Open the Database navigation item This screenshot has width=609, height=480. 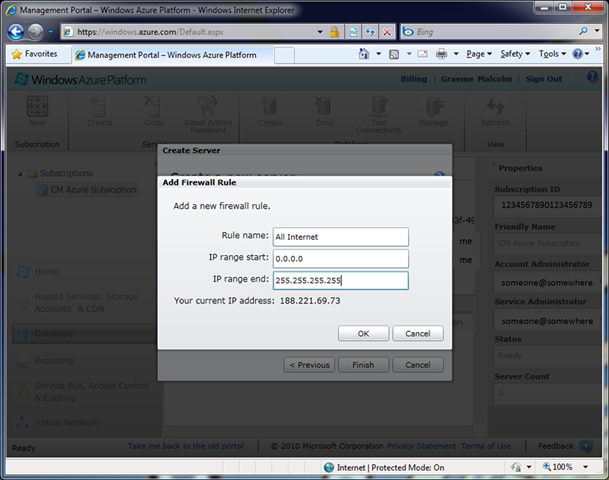click(x=84, y=333)
